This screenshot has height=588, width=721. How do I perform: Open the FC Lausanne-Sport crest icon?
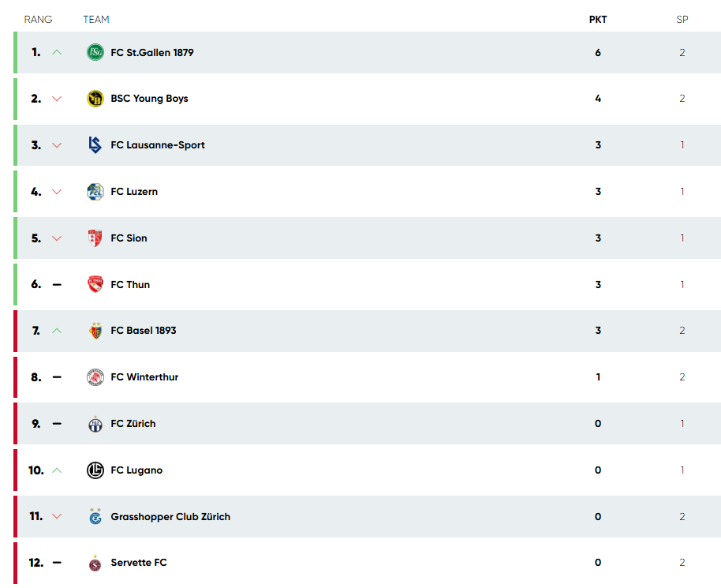[x=95, y=145]
